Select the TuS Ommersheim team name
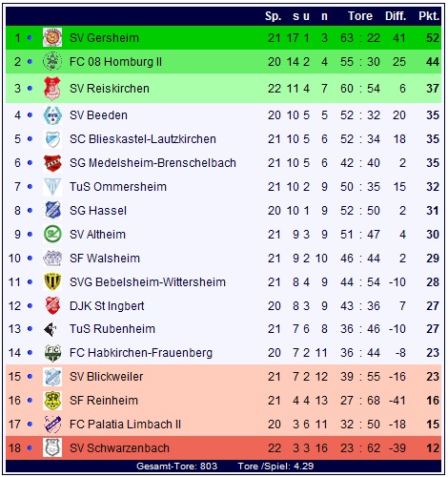This screenshot has width=448, height=477. tap(118, 187)
